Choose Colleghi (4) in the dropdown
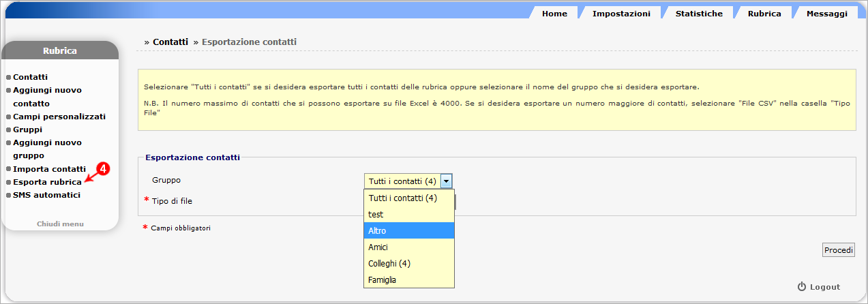This screenshot has height=304, width=868. 409,264
